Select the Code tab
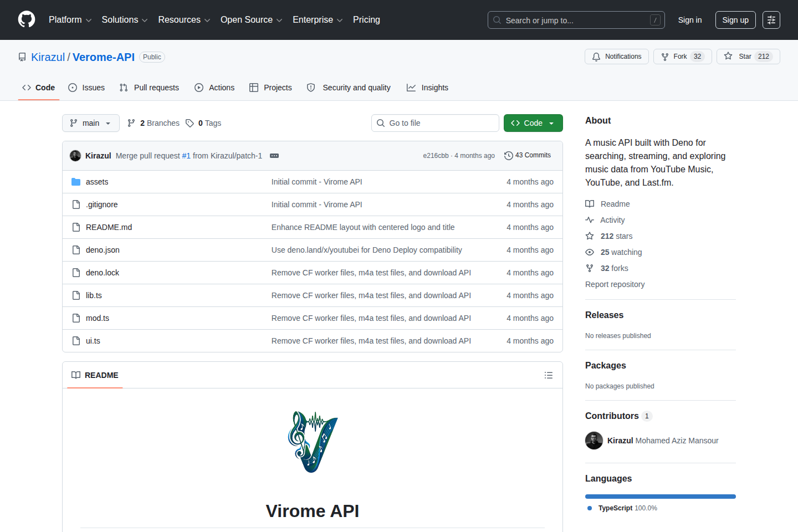The height and width of the screenshot is (532, 798). pos(39,88)
